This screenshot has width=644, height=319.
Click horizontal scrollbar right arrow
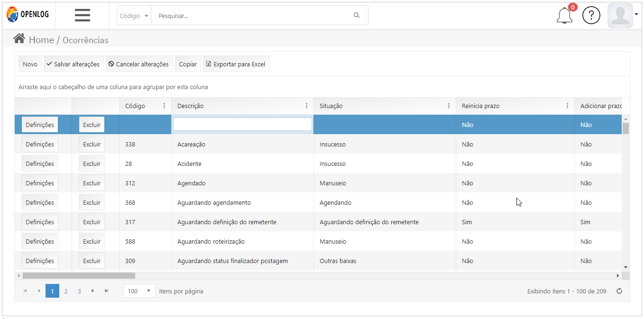tap(618, 275)
